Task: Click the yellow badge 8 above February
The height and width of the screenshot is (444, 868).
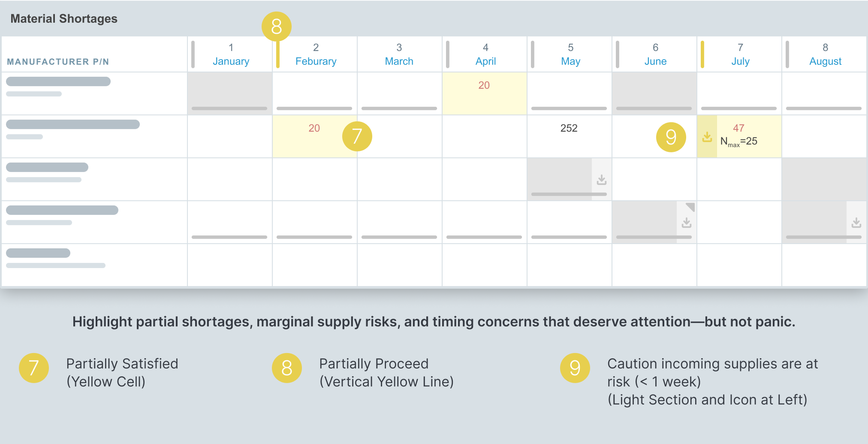Action: click(277, 27)
